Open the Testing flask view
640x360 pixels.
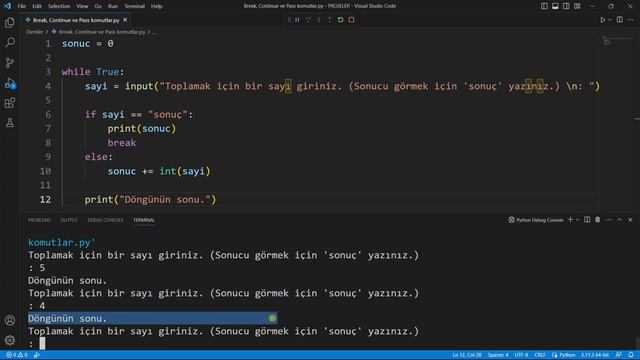coord(10,122)
